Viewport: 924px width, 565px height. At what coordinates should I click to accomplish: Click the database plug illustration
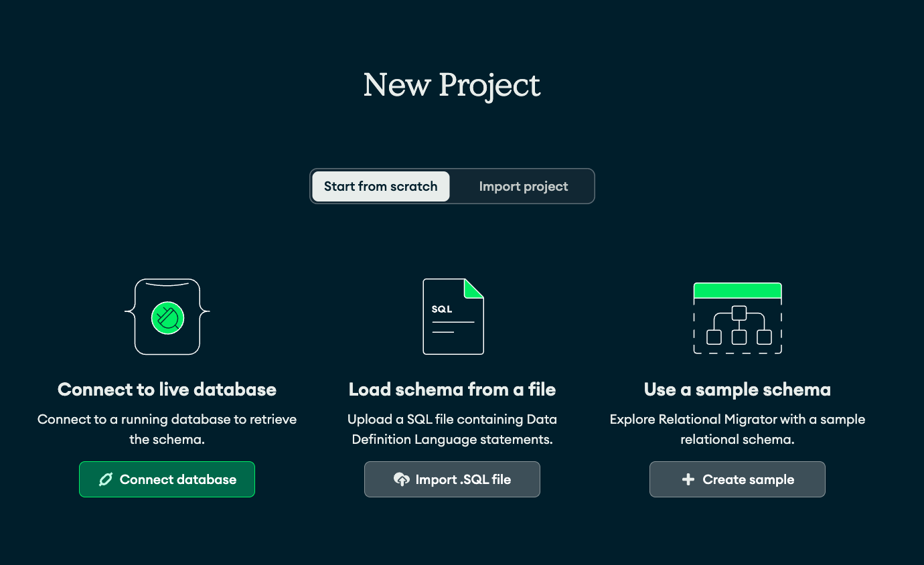[x=167, y=317]
